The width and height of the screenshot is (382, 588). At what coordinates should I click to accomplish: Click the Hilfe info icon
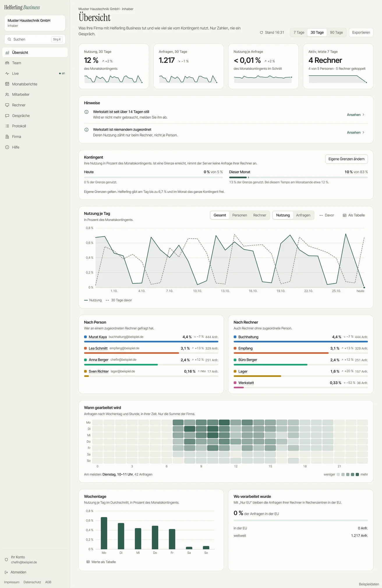click(7, 147)
